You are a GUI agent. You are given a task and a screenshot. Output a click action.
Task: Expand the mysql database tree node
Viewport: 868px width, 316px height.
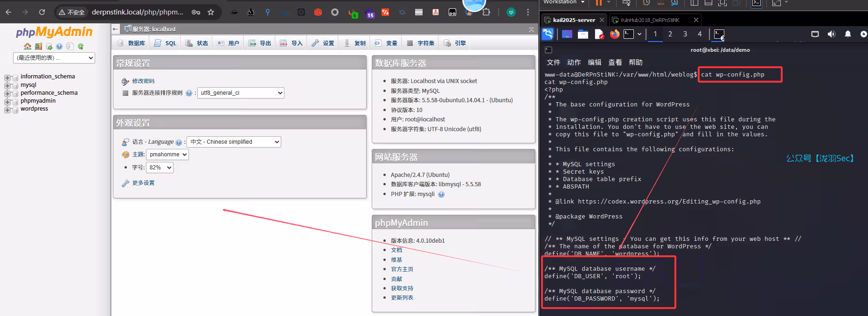[x=7, y=85]
